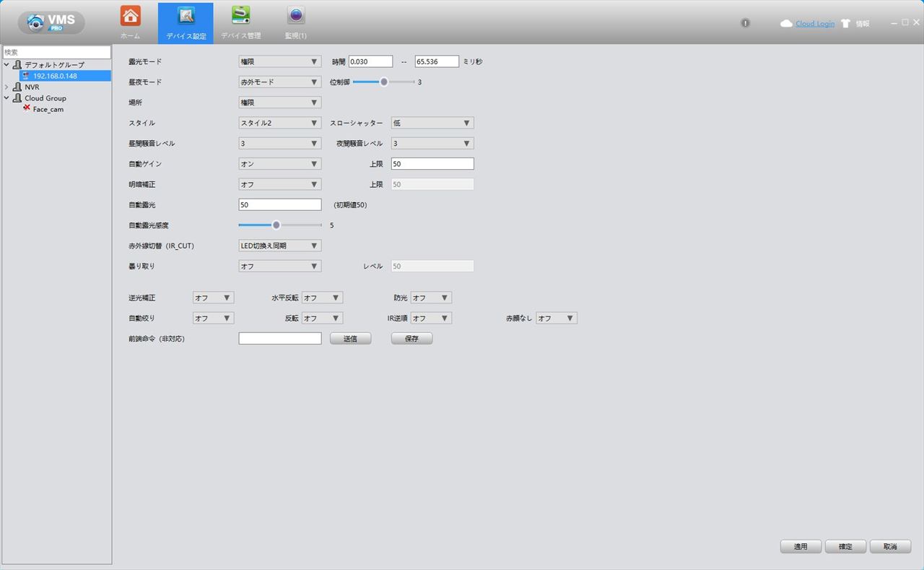Open the 昼夜モード dropdown
The image size is (924, 570).
(x=280, y=82)
